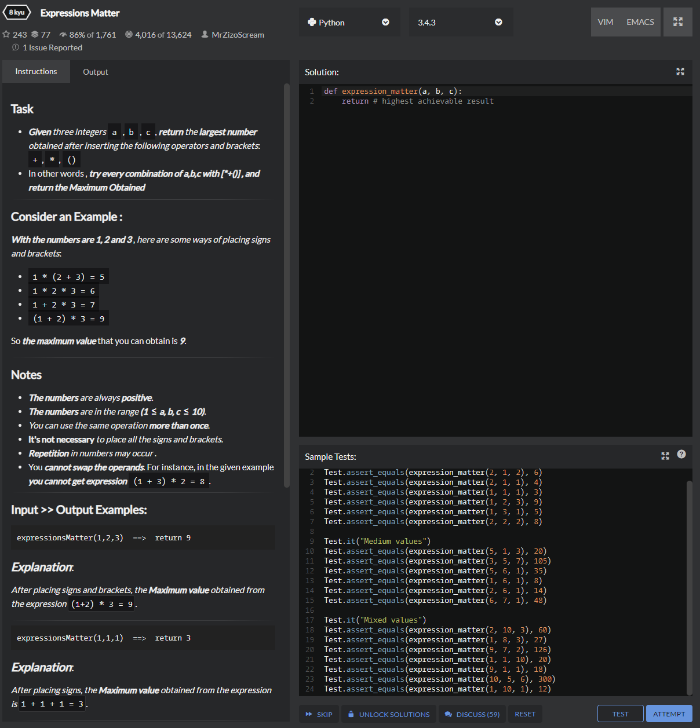
Task: Click UNLOCK SOLUTIONS button
Action: pyautogui.click(x=389, y=714)
